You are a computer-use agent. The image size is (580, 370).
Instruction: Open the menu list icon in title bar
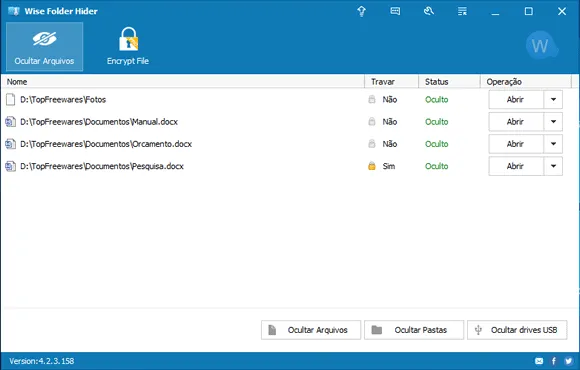pos(462,11)
